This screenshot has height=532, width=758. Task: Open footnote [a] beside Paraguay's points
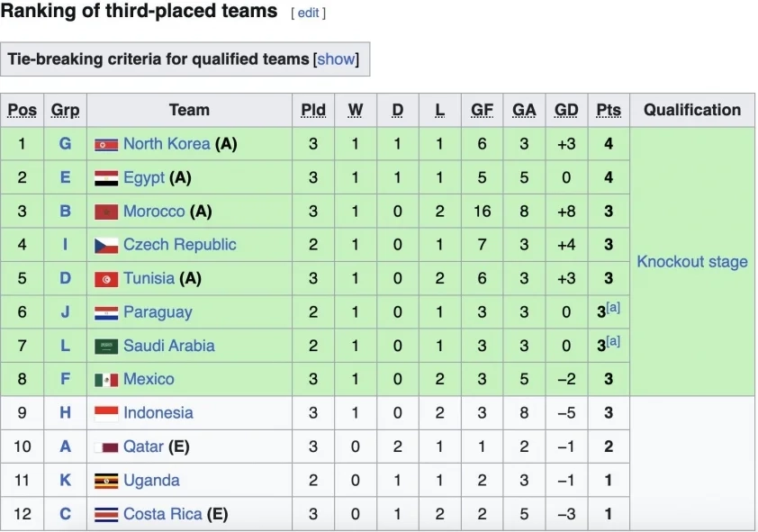pyautogui.click(x=614, y=308)
